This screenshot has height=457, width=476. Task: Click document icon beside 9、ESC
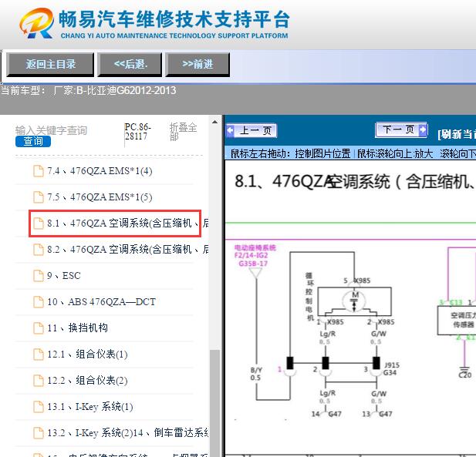(39, 276)
